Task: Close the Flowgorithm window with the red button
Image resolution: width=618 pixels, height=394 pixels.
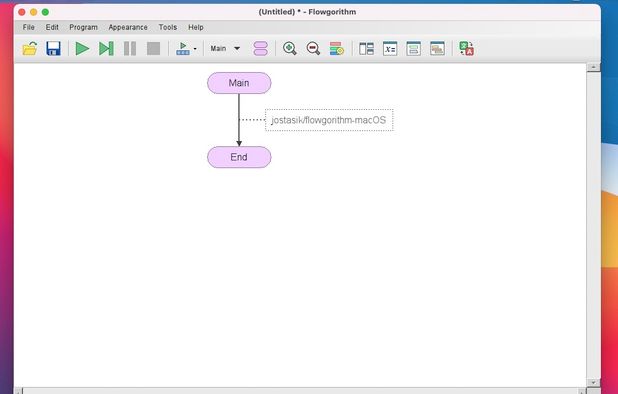Action: coord(22,12)
